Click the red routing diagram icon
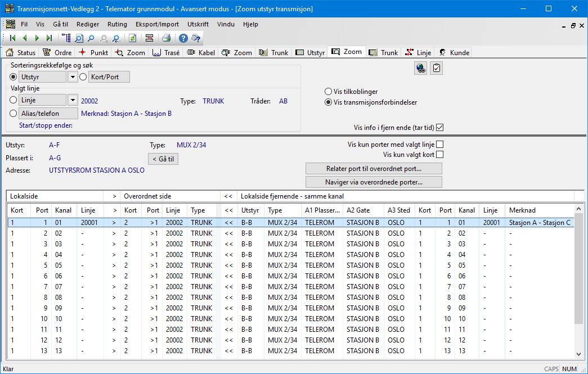 click(149, 38)
